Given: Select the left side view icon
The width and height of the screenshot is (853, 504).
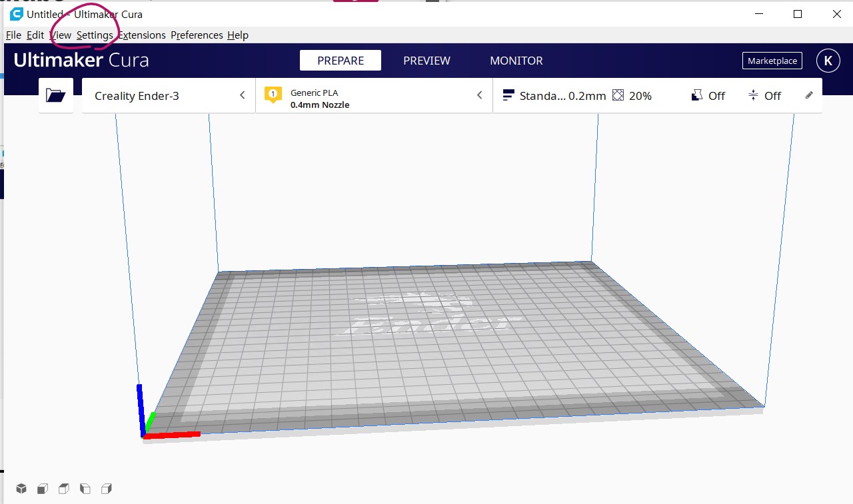Looking at the screenshot, I should coord(85,489).
